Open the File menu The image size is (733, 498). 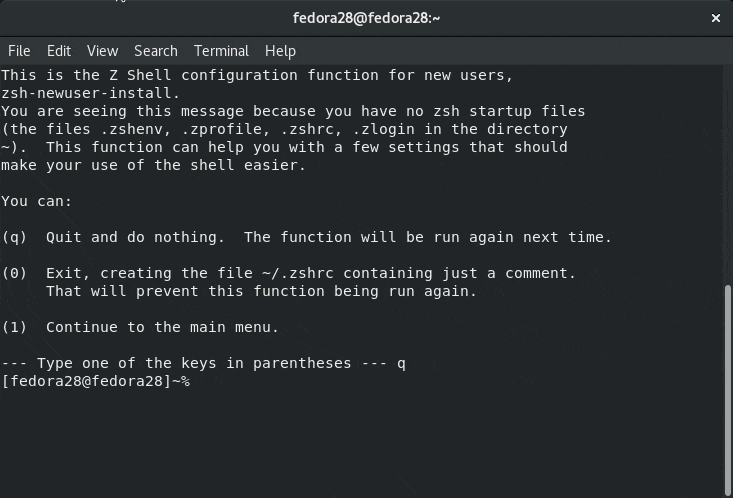coord(19,51)
